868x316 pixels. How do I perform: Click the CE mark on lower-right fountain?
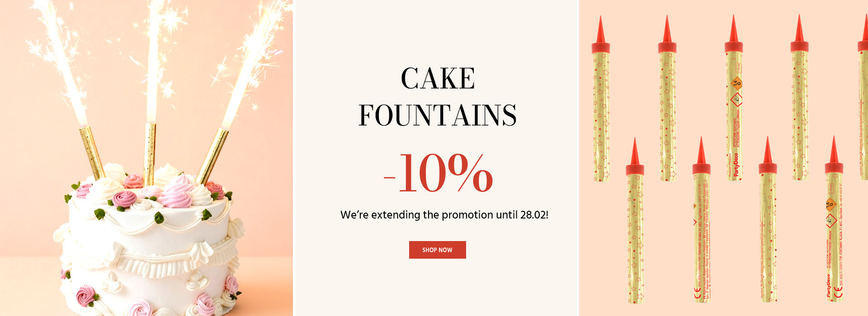838,293
